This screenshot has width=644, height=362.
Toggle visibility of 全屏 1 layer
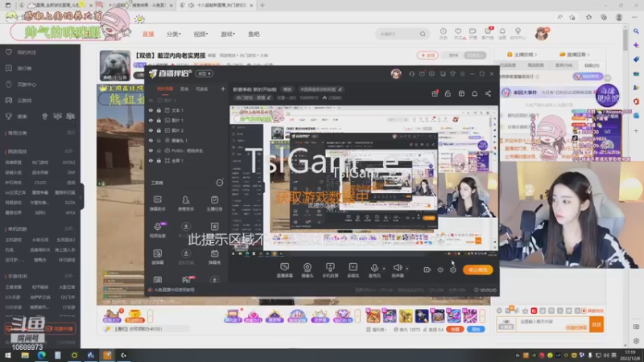pos(151,161)
